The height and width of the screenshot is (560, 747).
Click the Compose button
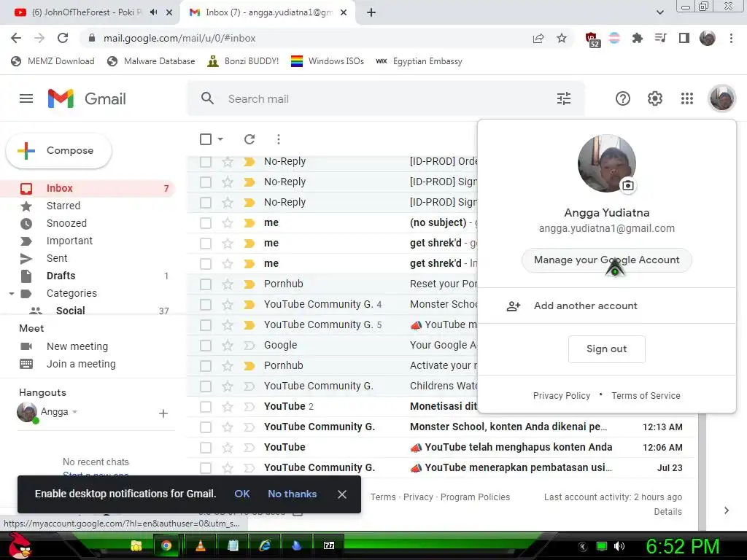[58, 150]
